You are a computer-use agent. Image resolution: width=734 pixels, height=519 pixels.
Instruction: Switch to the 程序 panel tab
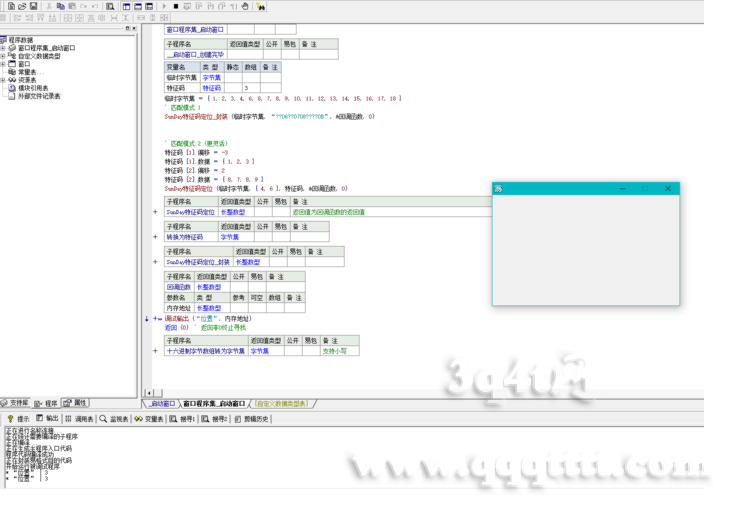46,403
